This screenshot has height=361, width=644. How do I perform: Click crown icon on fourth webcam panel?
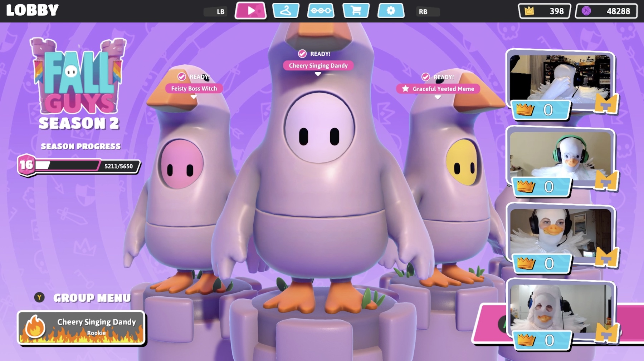tap(526, 340)
